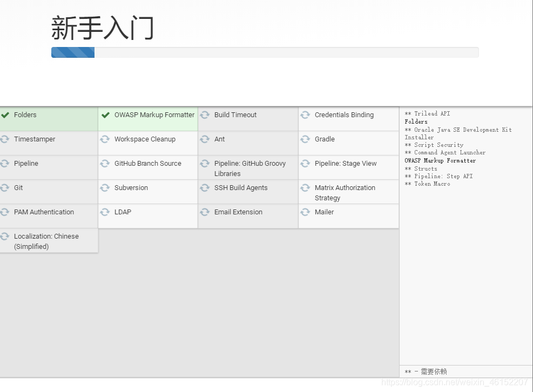Click the refresh icon next to Credentials Binding
The width and height of the screenshot is (533, 392).
[x=305, y=115]
